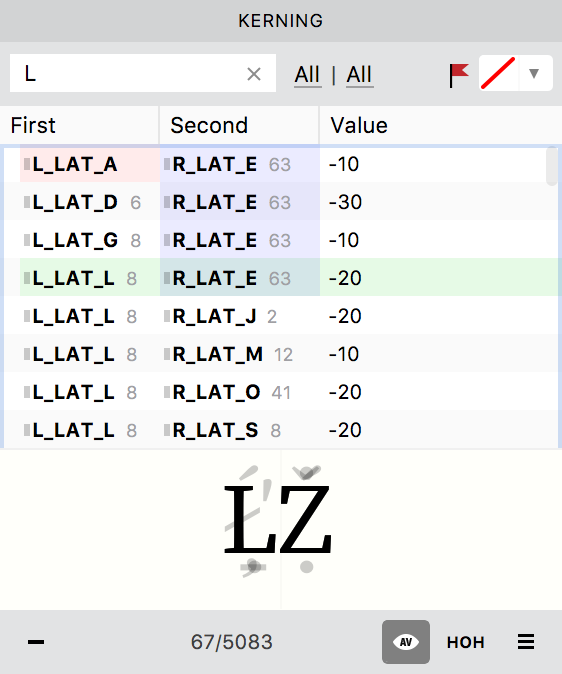This screenshot has width=562, height=674.
Task: Remove pair with the minus button
Action: click(36, 642)
